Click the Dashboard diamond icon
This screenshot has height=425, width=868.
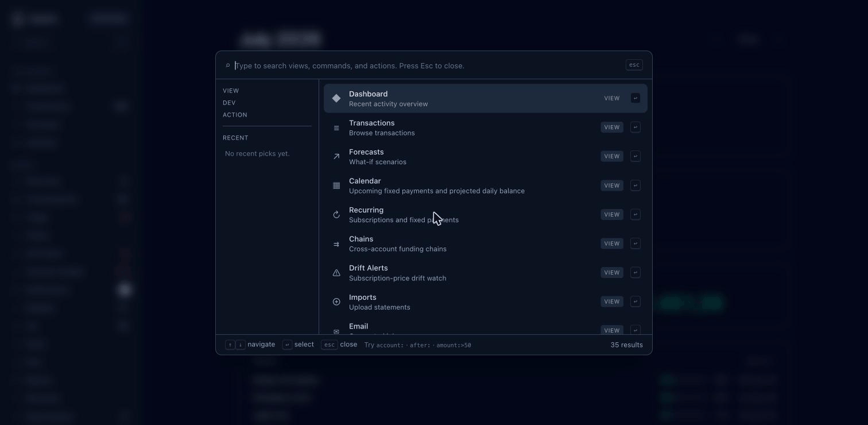[336, 98]
